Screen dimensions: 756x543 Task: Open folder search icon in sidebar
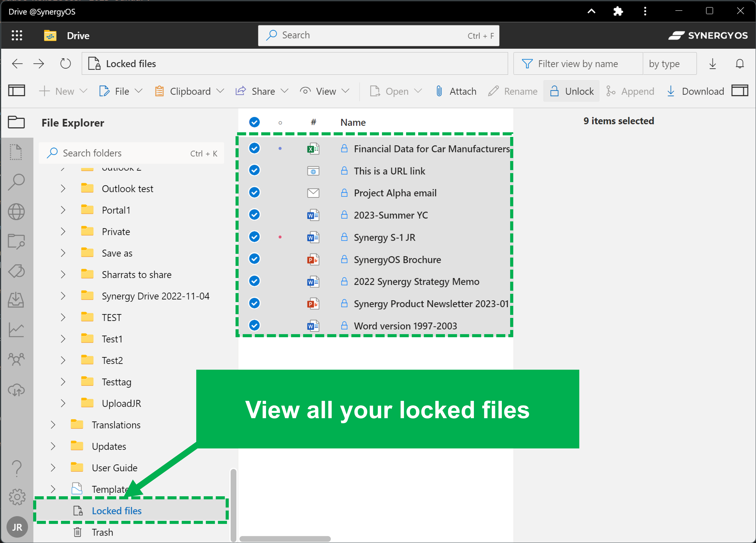(16, 242)
